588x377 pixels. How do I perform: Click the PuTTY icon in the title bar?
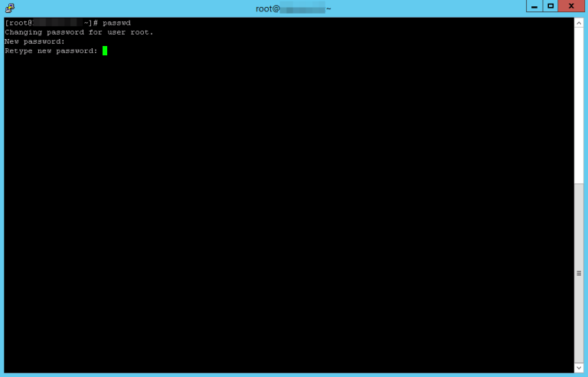(9, 8)
